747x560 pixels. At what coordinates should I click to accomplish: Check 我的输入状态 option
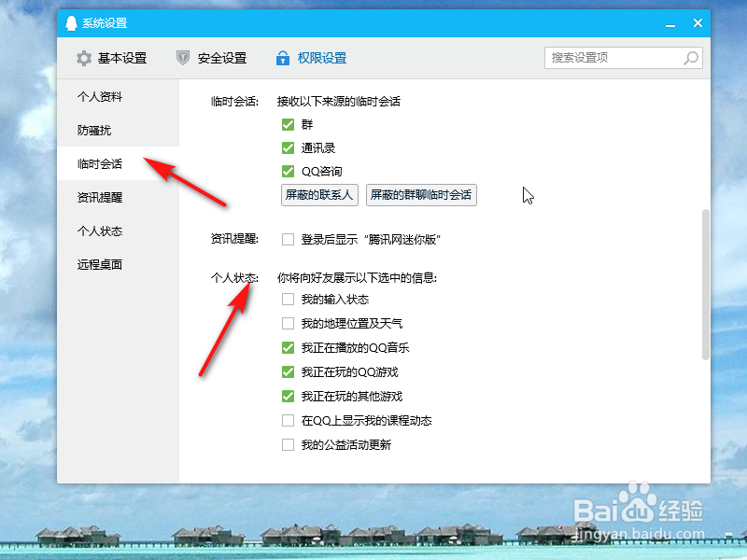288,299
